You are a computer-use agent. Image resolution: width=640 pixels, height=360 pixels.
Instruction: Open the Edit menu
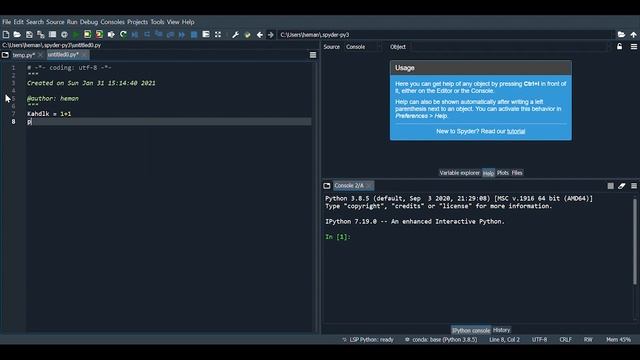pyautogui.click(x=18, y=22)
